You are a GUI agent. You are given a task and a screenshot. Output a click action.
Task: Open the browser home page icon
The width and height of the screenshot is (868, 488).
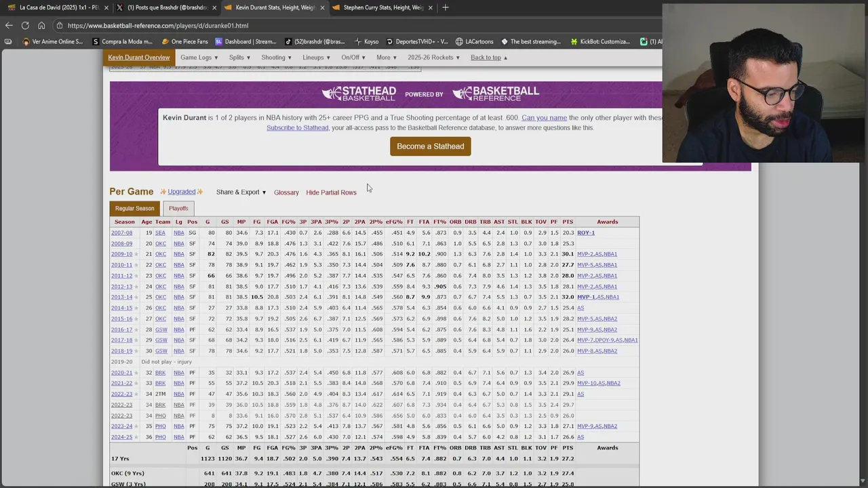(x=41, y=26)
